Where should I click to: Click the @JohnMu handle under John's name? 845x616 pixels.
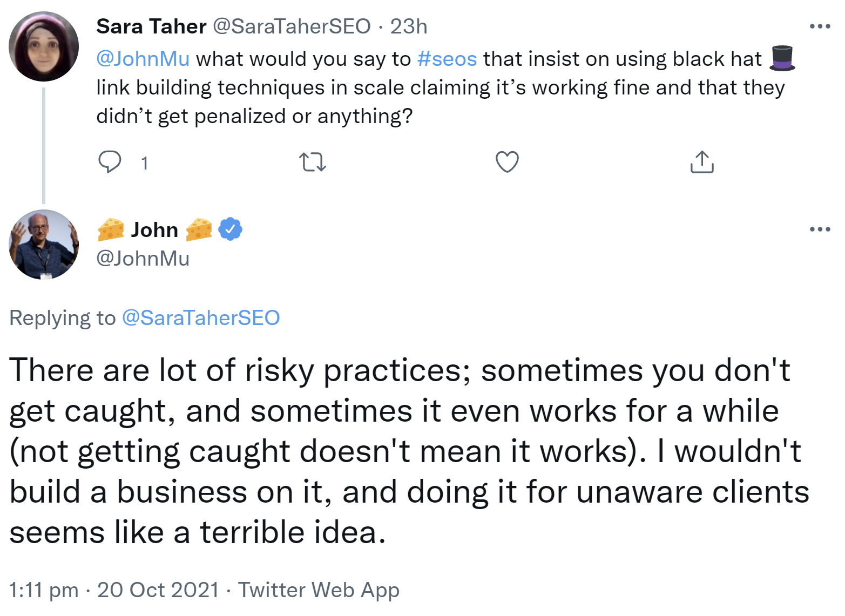(142, 258)
